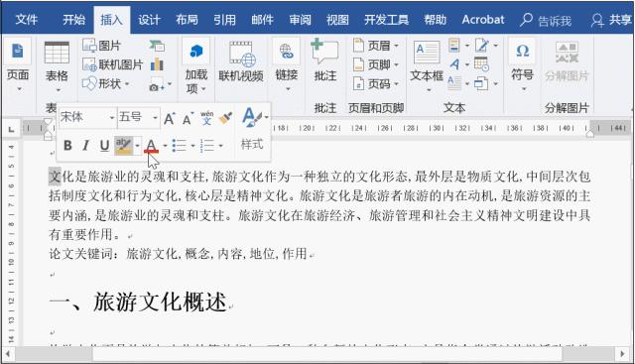Insert a 图片 (Picture) from ribbon

click(x=102, y=46)
